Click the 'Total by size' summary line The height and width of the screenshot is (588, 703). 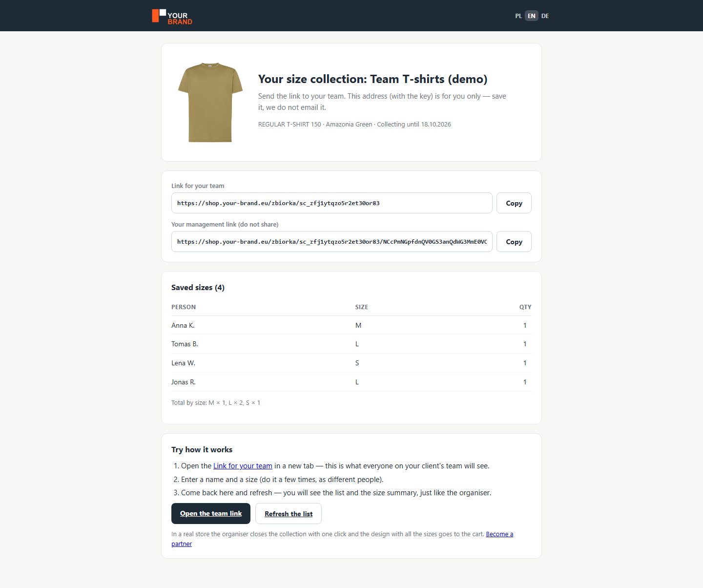(x=216, y=403)
